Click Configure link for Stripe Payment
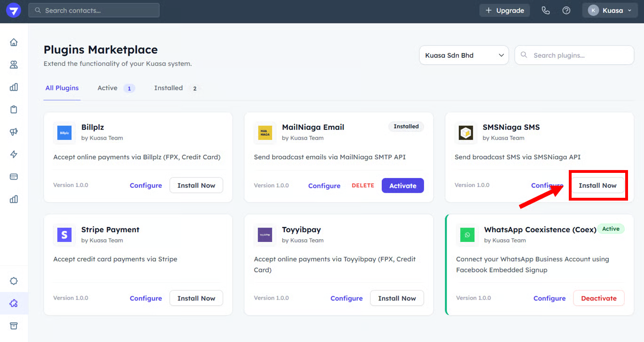644x342 pixels. [x=146, y=298]
